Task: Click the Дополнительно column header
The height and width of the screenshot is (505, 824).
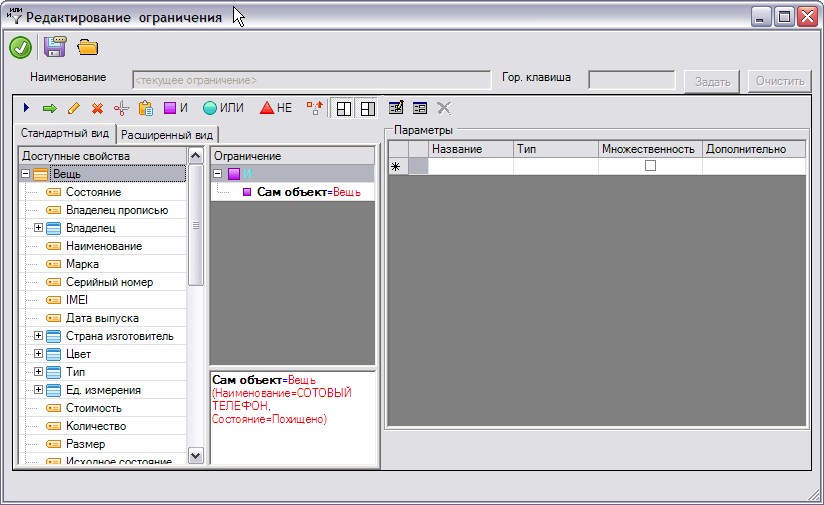Action: [x=754, y=149]
